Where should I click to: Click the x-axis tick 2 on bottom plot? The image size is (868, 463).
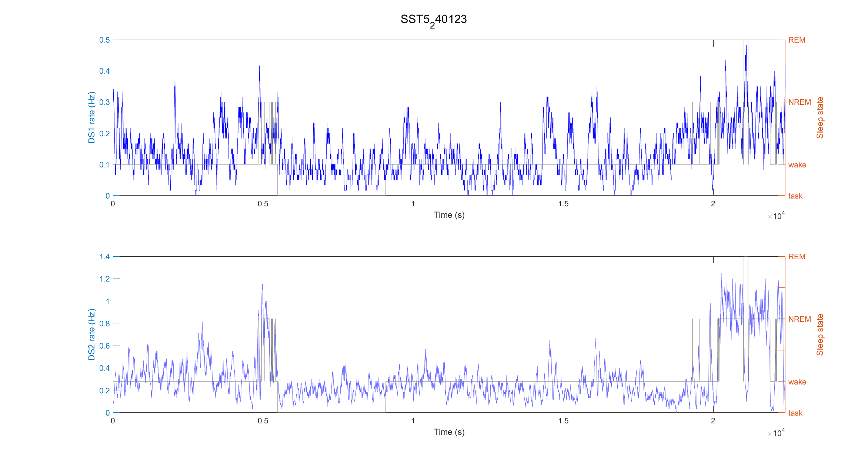(713, 421)
